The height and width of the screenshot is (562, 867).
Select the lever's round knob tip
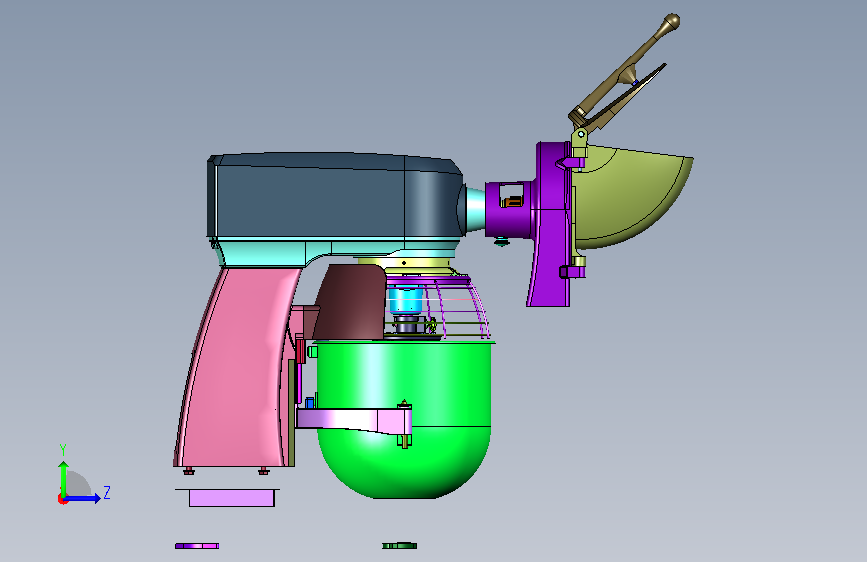[671, 22]
